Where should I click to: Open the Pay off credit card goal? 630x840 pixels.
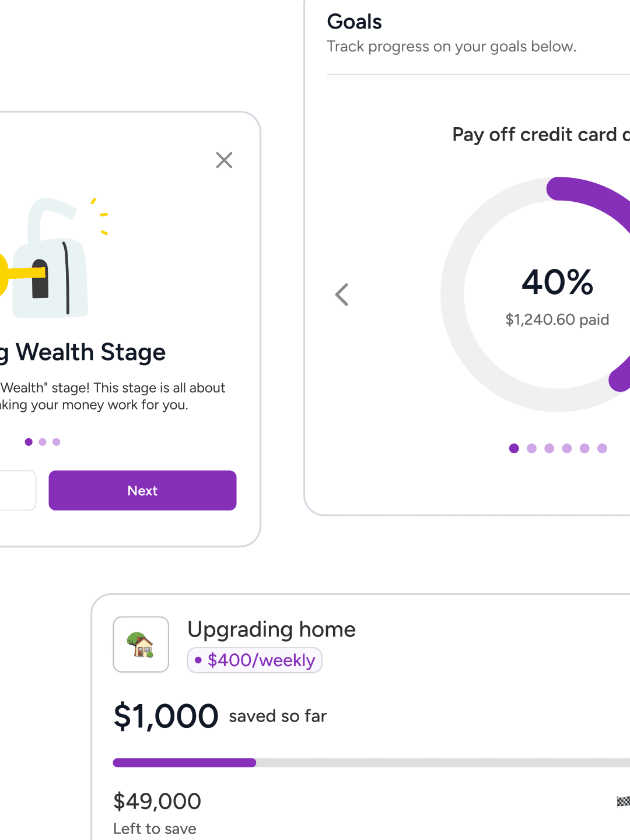pyautogui.click(x=540, y=135)
